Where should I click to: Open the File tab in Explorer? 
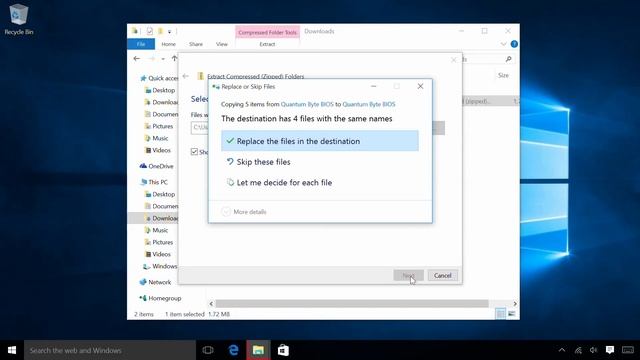(141, 44)
